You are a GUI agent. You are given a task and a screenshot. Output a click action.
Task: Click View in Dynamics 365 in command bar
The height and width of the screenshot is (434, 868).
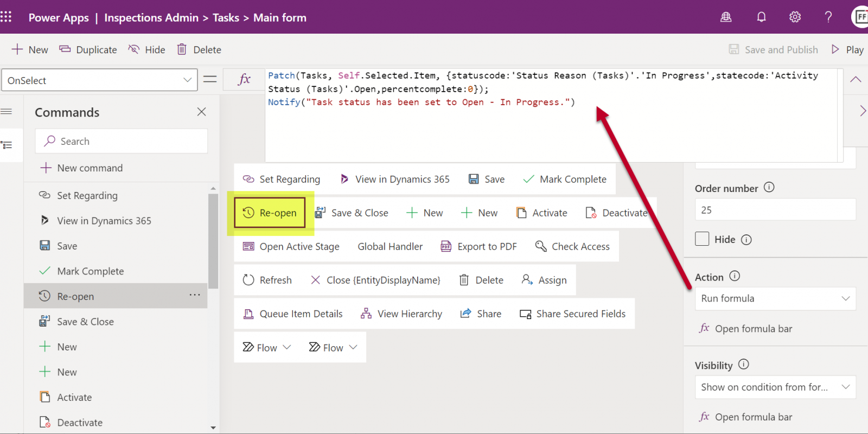(394, 179)
